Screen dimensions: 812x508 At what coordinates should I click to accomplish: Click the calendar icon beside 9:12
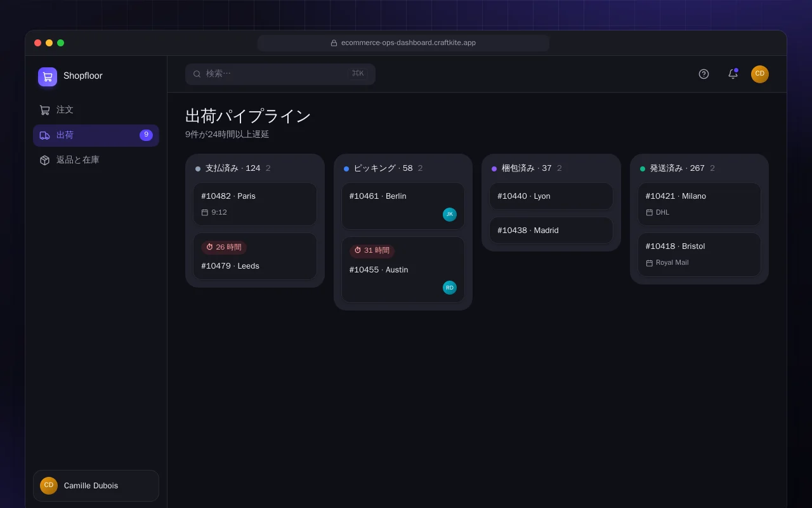(x=205, y=213)
